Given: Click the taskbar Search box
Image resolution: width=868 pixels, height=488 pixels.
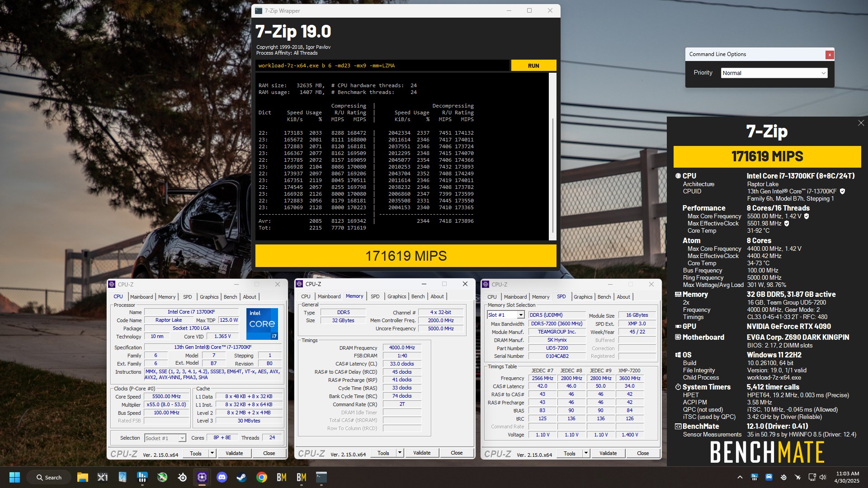Looking at the screenshot, I should [49, 477].
